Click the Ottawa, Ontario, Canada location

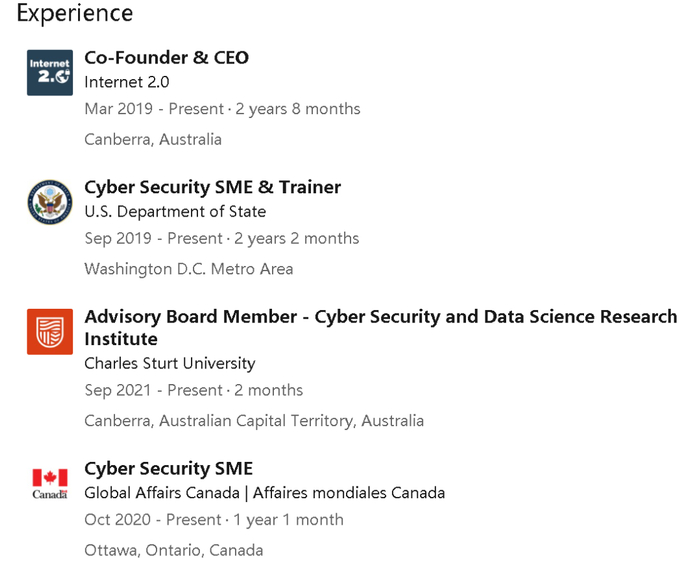(x=174, y=550)
